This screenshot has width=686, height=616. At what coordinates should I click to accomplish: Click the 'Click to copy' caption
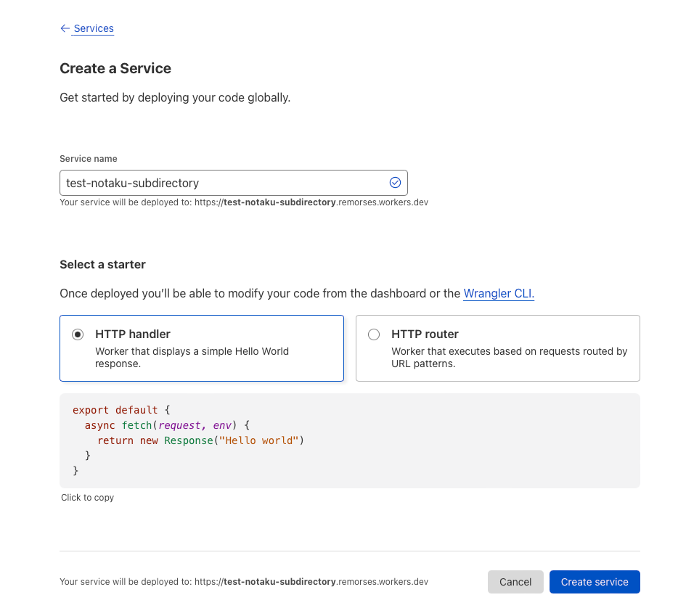(88, 498)
